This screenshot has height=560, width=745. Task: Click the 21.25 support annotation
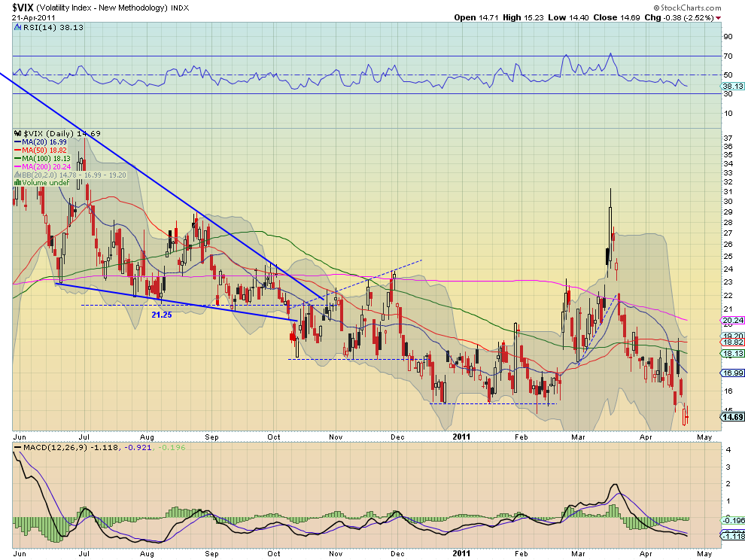[x=162, y=315]
